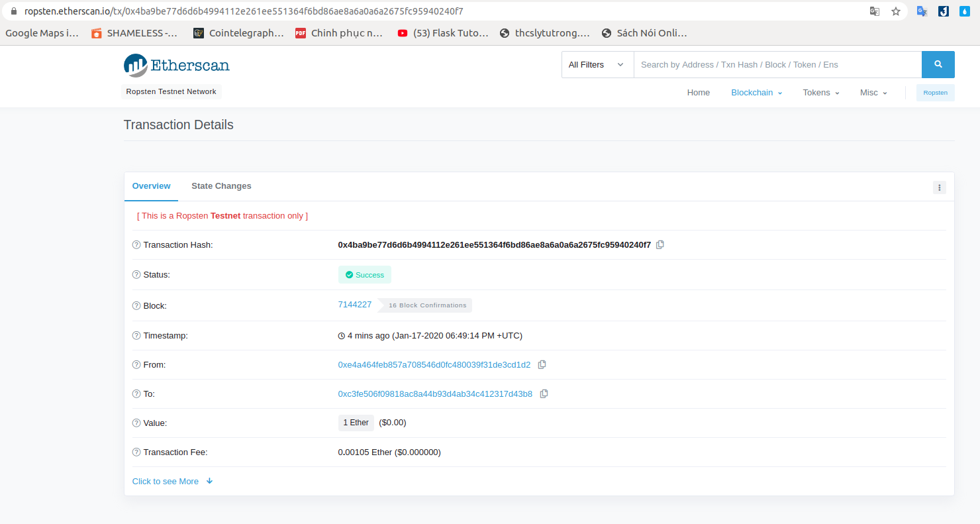Switch to the State Changes tab
This screenshot has width=980, height=524.
[x=221, y=186]
